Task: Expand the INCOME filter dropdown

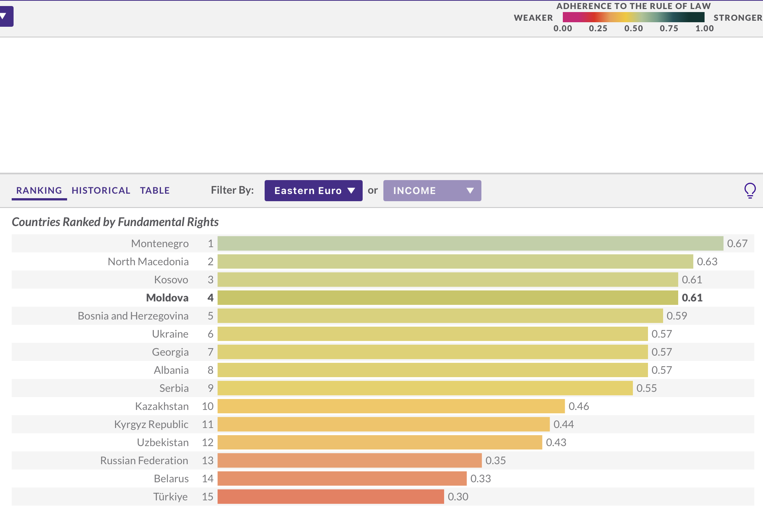Action: (432, 191)
